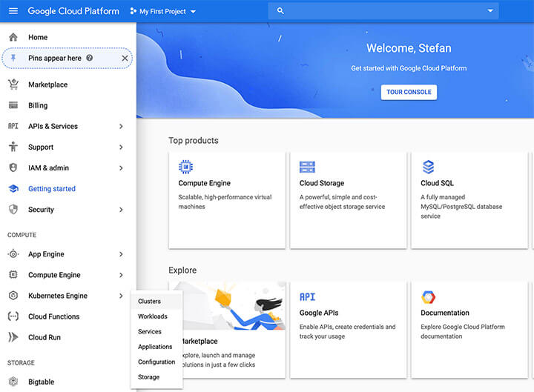Select Applications in the Kubernetes submenu
Image resolution: width=534 pixels, height=392 pixels.
pyautogui.click(x=156, y=347)
